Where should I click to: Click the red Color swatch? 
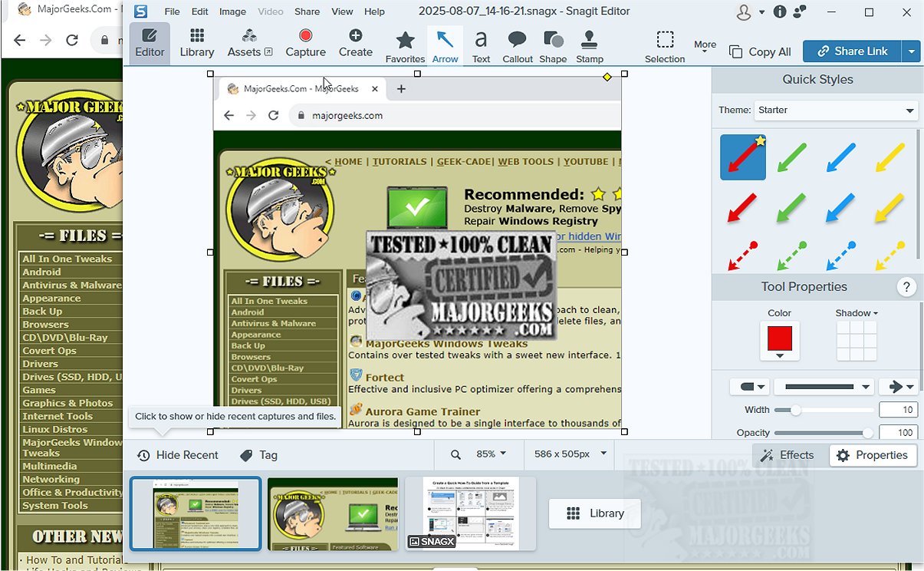click(x=779, y=338)
